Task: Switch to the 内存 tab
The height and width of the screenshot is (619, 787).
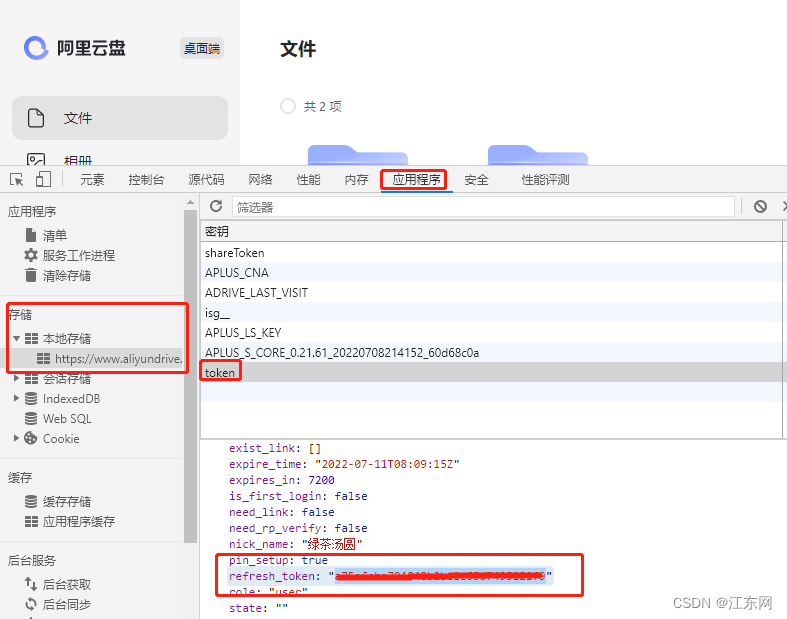Action: pyautogui.click(x=357, y=180)
